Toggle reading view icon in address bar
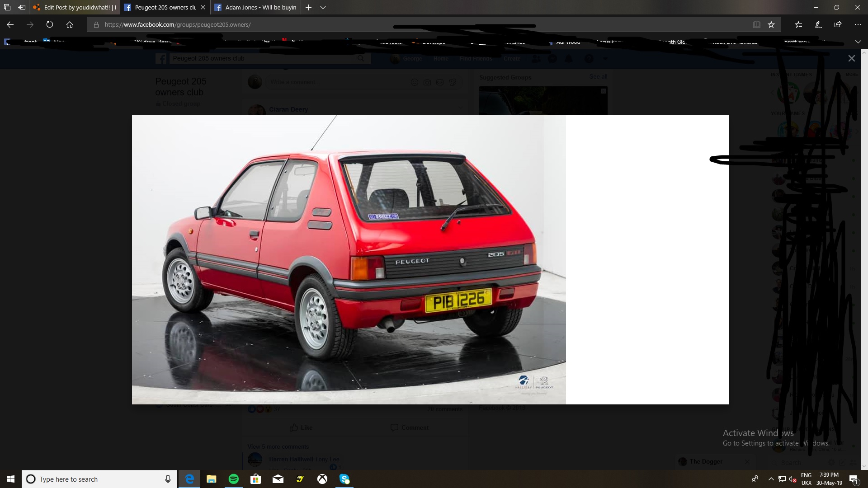The image size is (868, 488). 756,25
